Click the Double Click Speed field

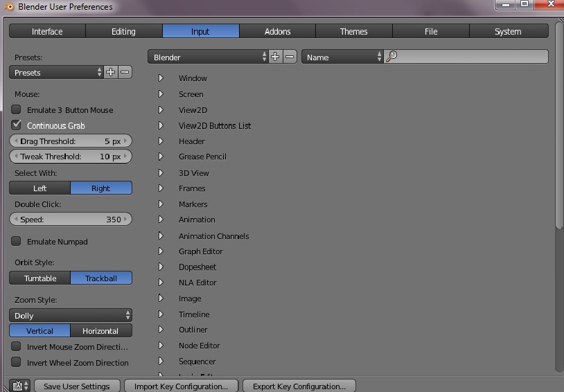71,219
